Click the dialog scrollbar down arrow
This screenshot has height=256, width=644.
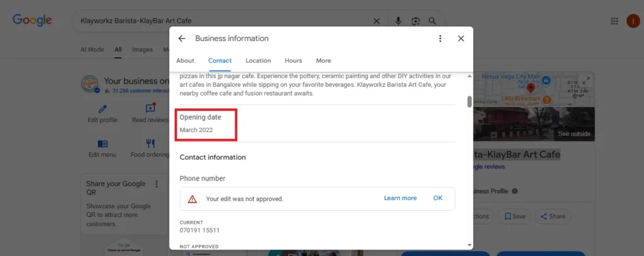tap(469, 245)
